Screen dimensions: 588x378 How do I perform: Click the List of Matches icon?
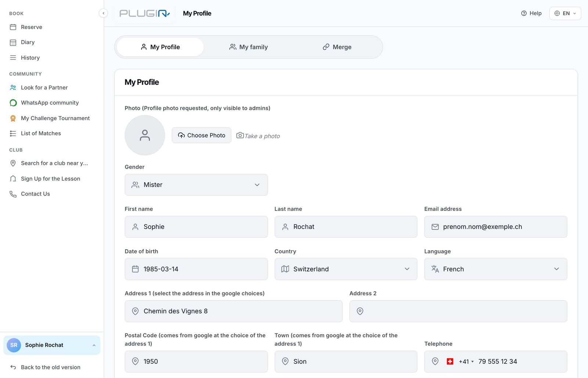click(13, 133)
